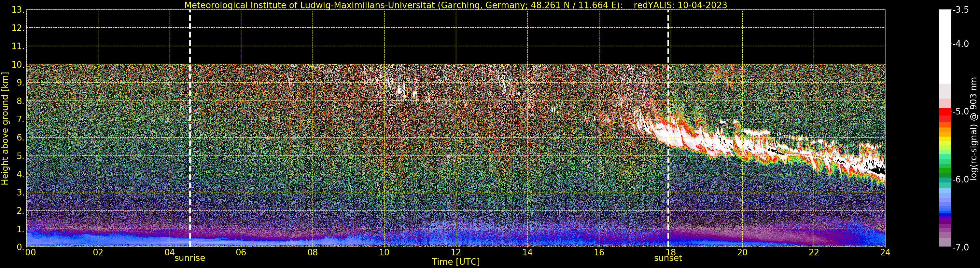Click the time tick label '04'

click(x=170, y=252)
